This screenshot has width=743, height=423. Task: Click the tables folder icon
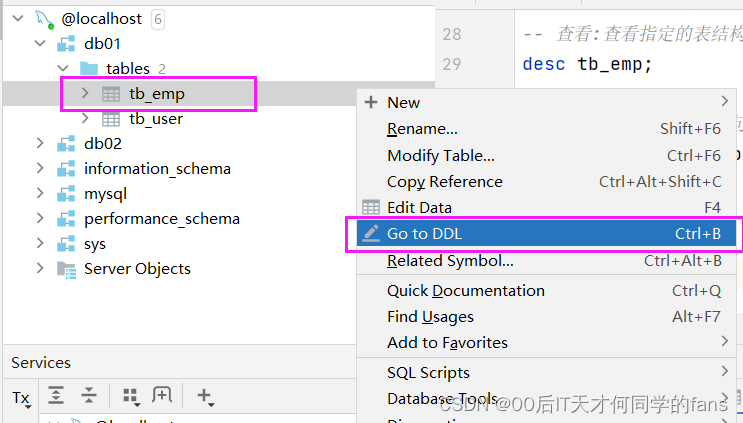(x=89, y=69)
